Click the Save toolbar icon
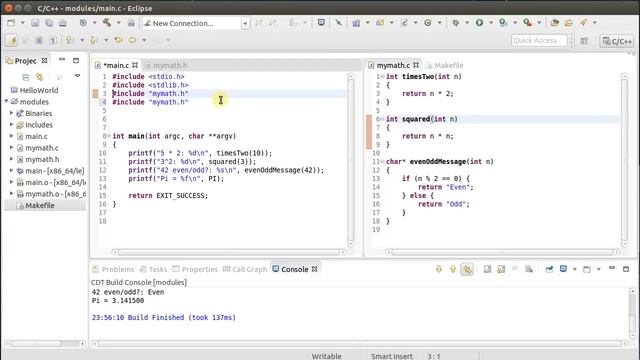This screenshot has height=360, width=640. pos(35,23)
